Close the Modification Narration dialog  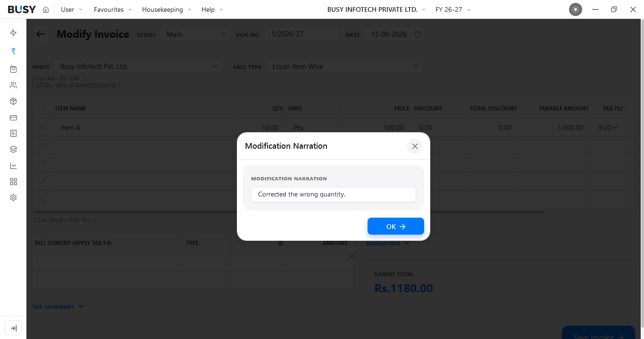[x=415, y=146]
